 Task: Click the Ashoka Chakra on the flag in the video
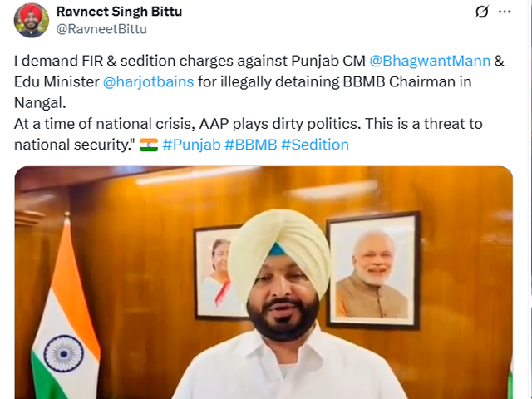[x=64, y=353]
